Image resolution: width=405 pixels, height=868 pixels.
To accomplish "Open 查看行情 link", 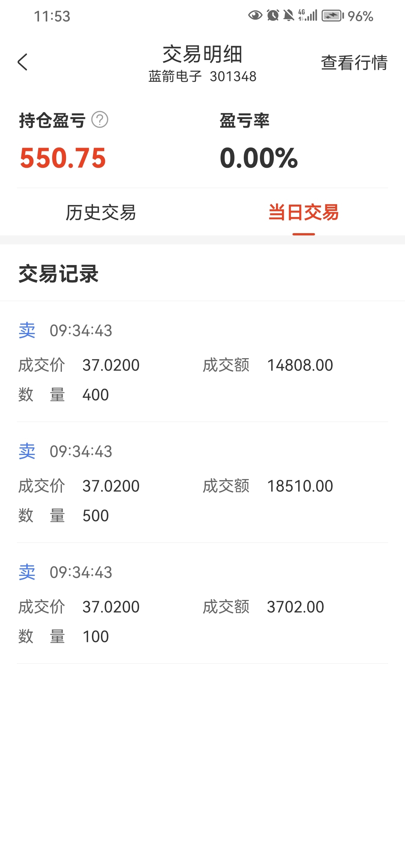I will (354, 62).
